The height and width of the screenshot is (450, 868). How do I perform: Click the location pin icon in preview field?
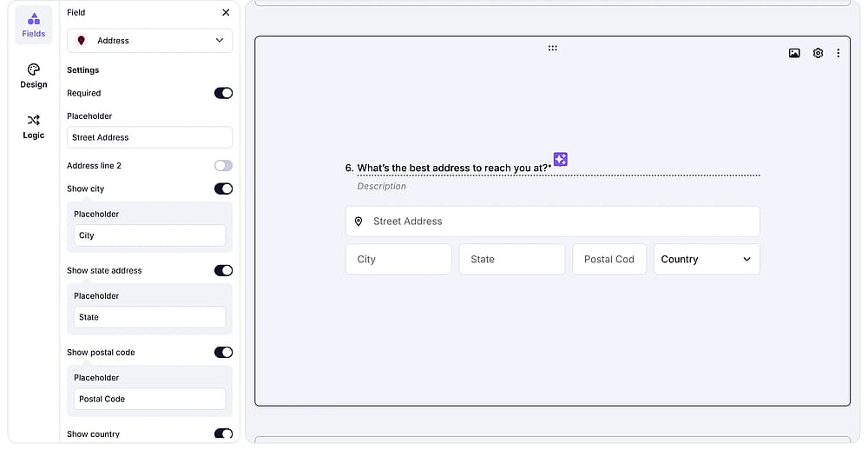point(358,222)
